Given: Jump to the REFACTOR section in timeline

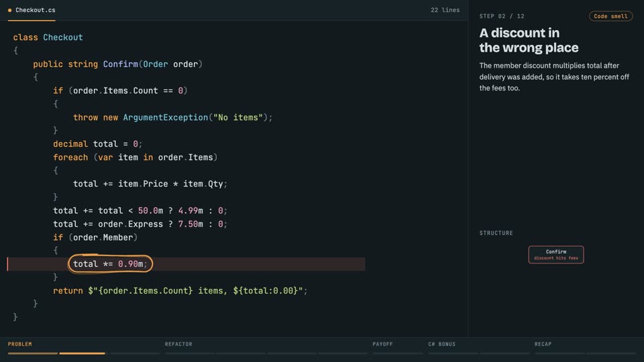Looking at the screenshot, I should pos(178,344).
